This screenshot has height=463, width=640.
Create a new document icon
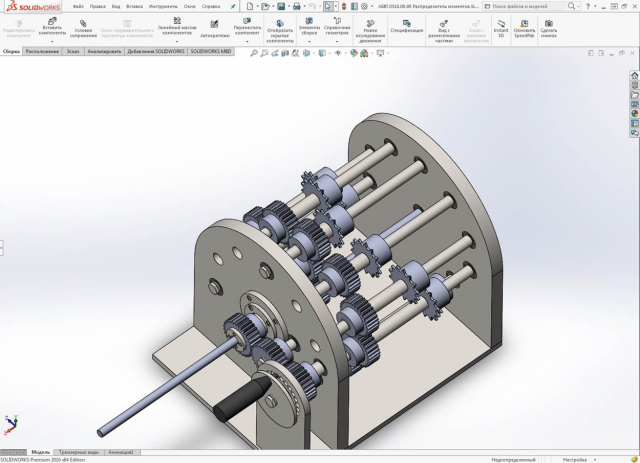click(x=250, y=6)
